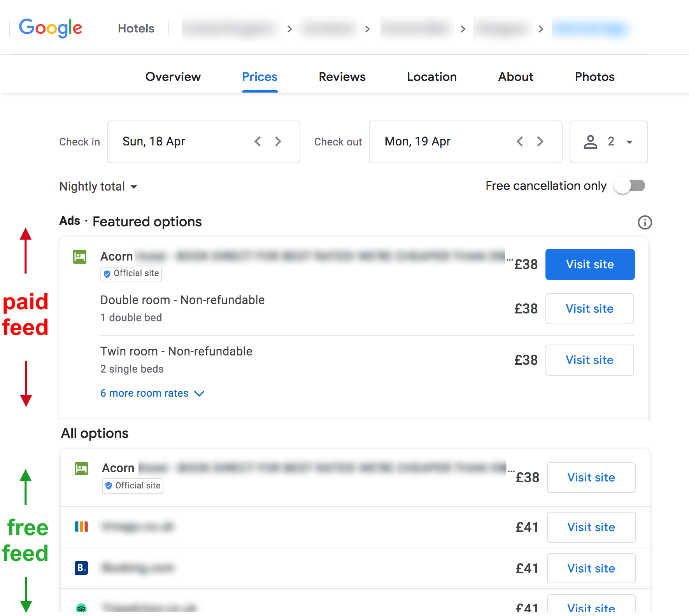Click the Hotels link in the header
Image resolution: width=689 pixels, height=616 pixels.
coord(135,28)
